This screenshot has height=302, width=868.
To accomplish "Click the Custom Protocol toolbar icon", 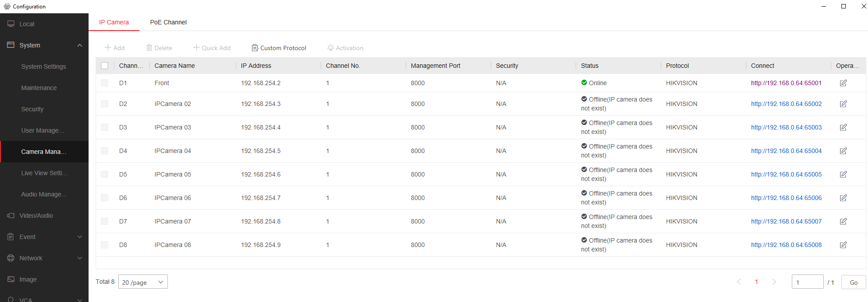I will pos(255,48).
